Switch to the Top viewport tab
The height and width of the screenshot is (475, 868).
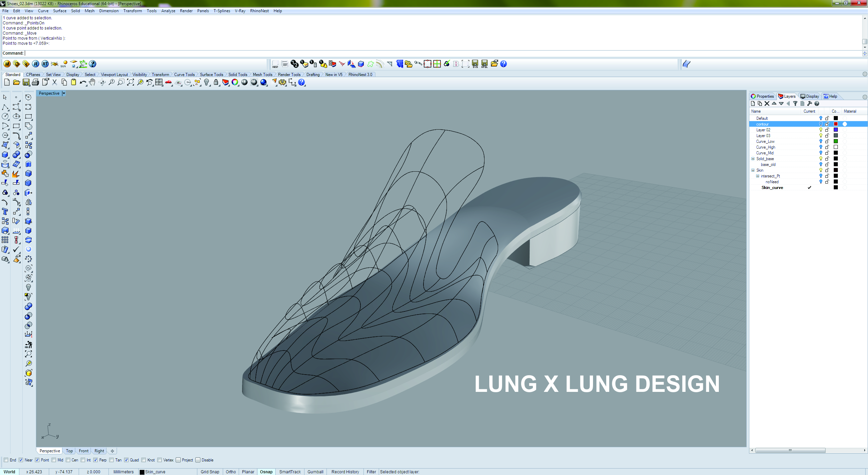pyautogui.click(x=69, y=451)
